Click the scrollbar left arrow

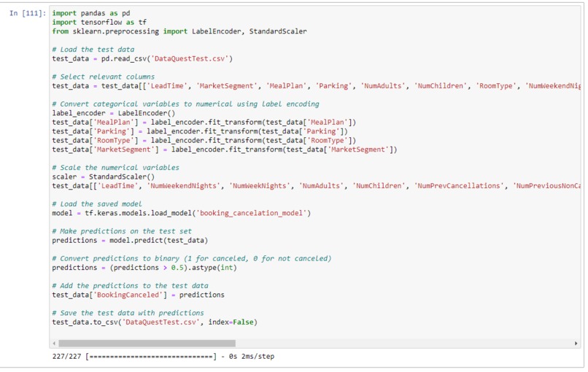click(x=55, y=343)
